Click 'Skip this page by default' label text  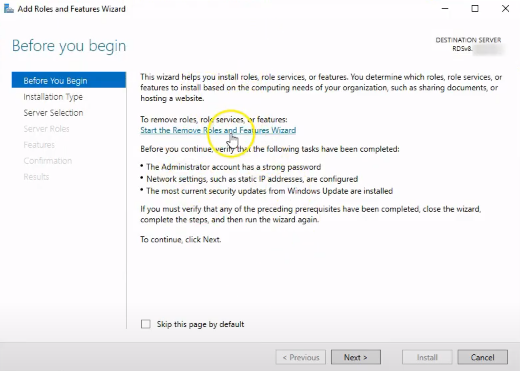click(200, 324)
